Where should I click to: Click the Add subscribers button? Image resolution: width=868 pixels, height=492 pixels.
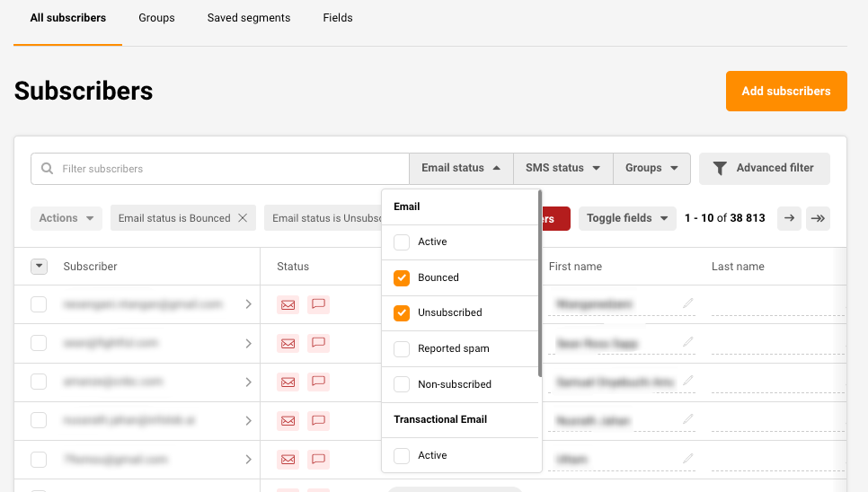[x=786, y=91]
